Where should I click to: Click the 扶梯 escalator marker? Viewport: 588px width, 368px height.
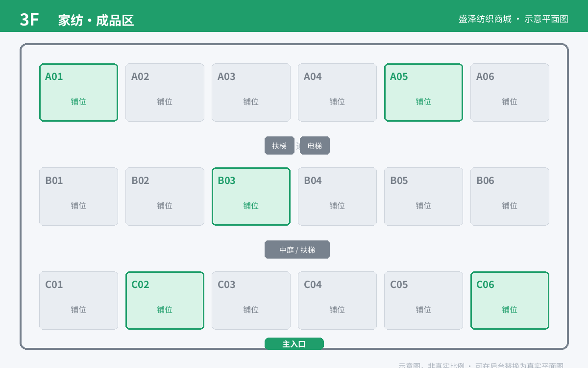(279, 145)
